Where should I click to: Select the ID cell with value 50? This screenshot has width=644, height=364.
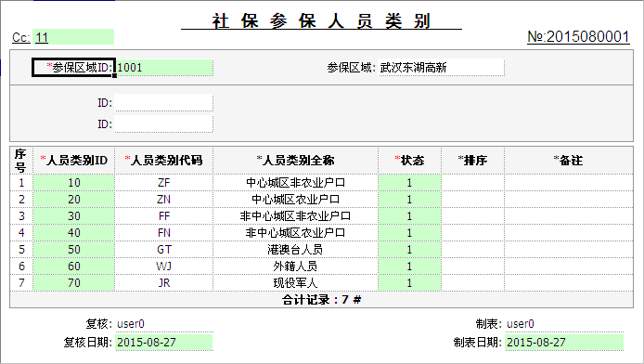point(74,250)
